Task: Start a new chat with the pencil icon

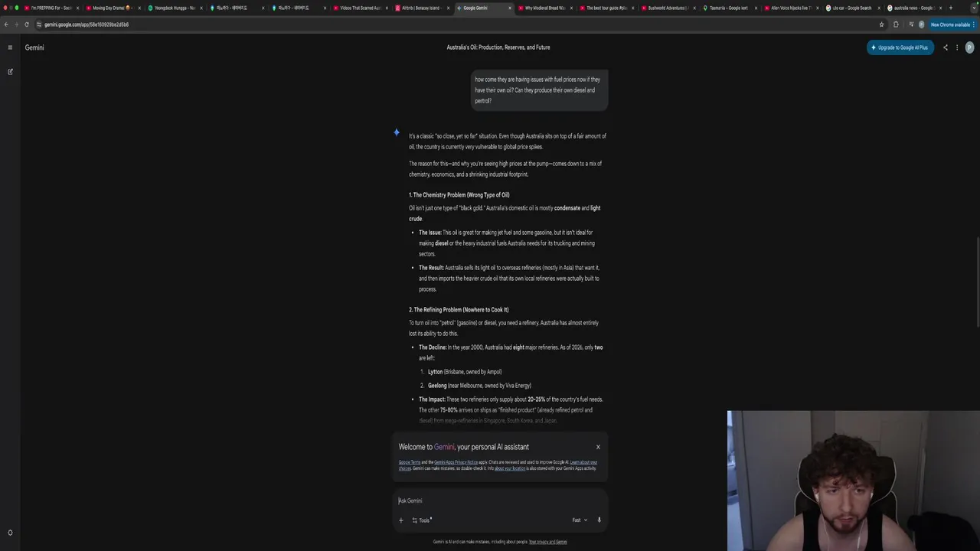Action: 10,72
